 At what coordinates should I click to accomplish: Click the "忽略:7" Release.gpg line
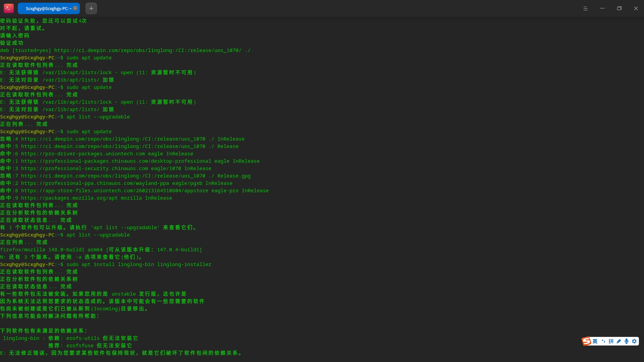point(125,176)
